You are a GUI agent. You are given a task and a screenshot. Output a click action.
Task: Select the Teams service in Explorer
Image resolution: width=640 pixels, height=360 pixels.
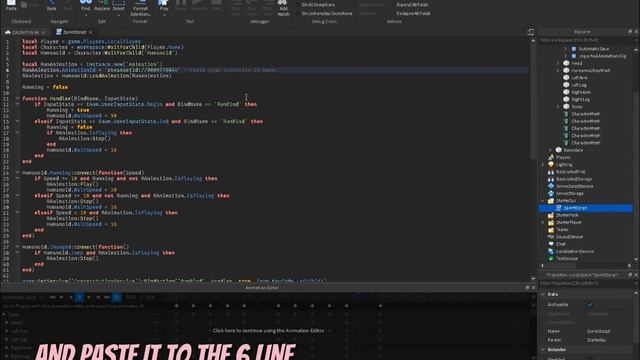562,229
